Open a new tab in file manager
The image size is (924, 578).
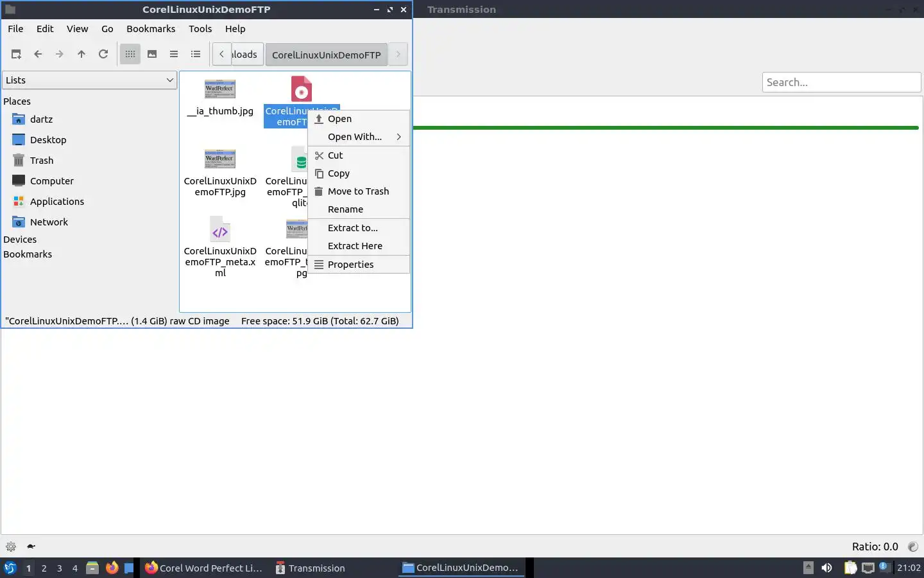(16, 55)
